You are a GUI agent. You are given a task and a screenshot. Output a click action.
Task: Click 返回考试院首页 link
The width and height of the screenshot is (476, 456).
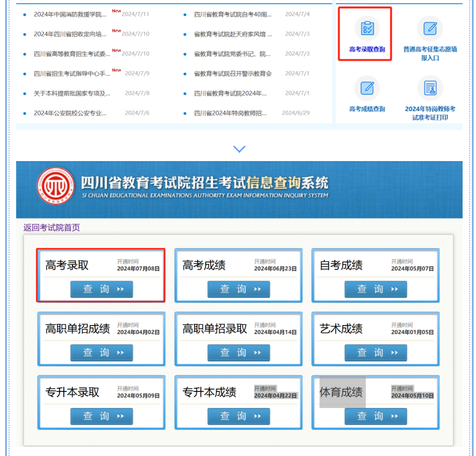click(x=52, y=228)
